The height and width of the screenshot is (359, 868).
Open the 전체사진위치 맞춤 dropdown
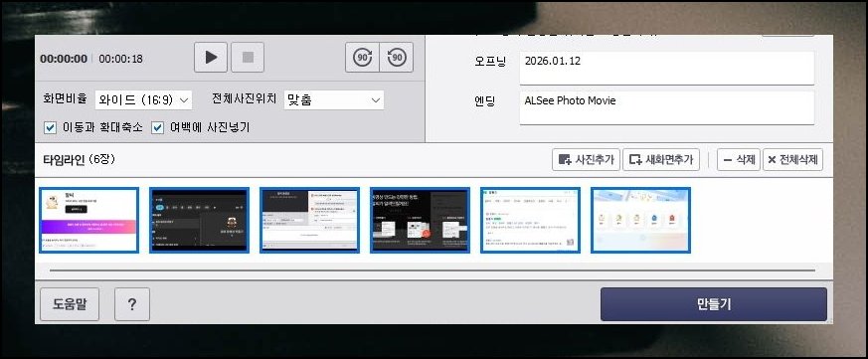point(334,100)
